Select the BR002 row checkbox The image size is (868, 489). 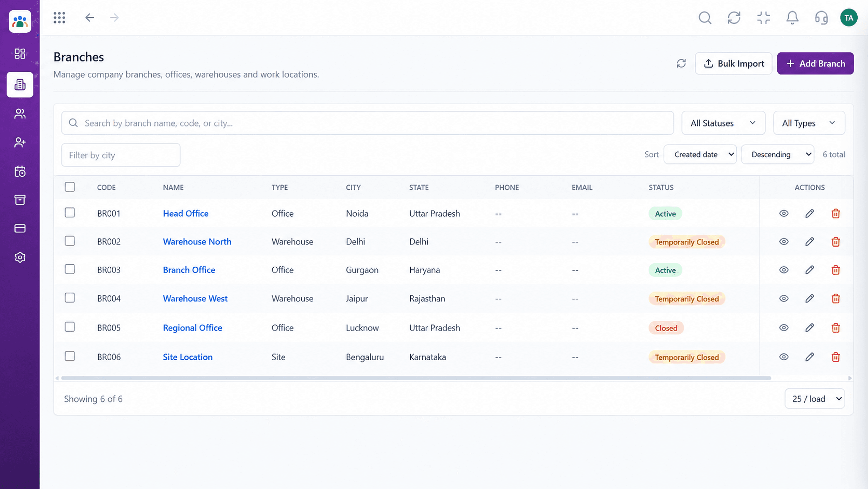[70, 241]
